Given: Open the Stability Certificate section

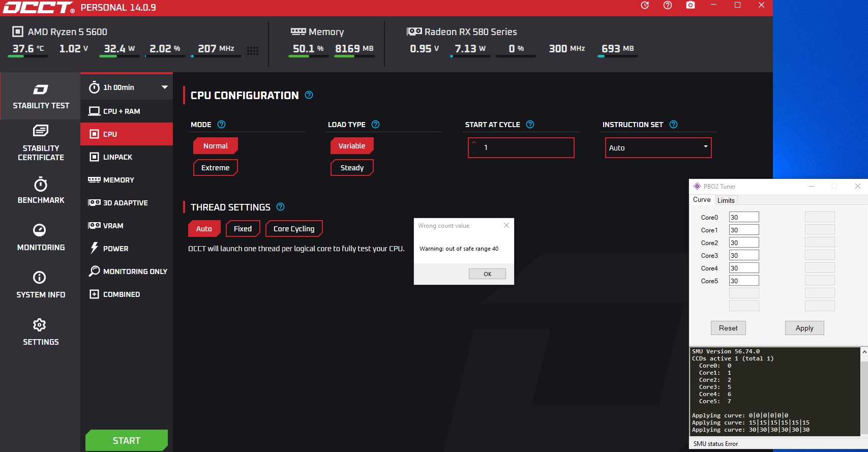Looking at the screenshot, I should [41, 143].
